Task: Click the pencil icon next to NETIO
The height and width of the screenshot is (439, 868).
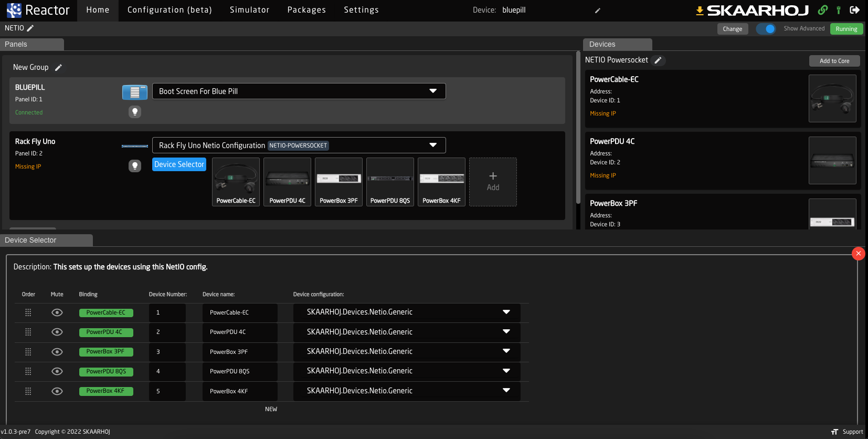Action: coord(30,28)
